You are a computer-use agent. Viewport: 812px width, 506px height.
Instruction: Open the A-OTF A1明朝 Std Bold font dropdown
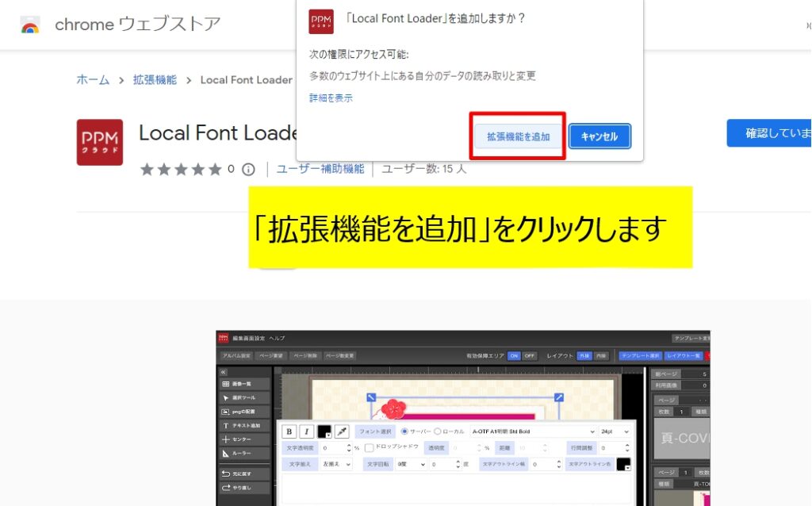coord(534,431)
